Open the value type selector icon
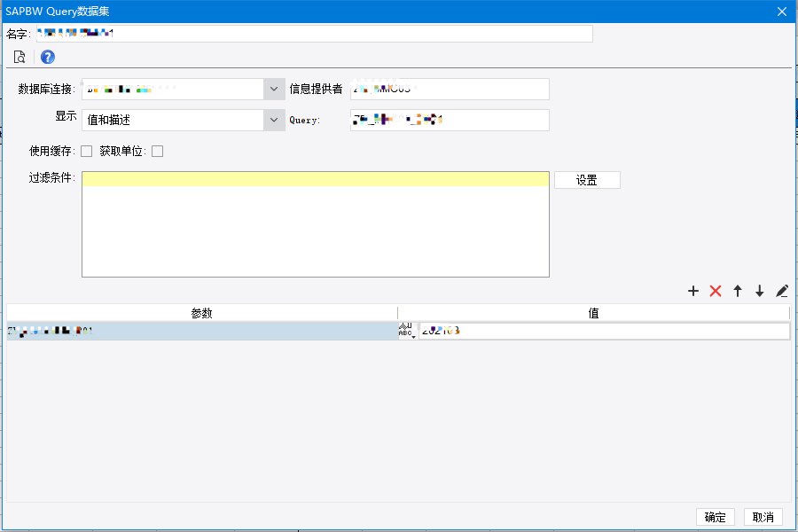Image resolution: width=798 pixels, height=532 pixels. (408, 331)
